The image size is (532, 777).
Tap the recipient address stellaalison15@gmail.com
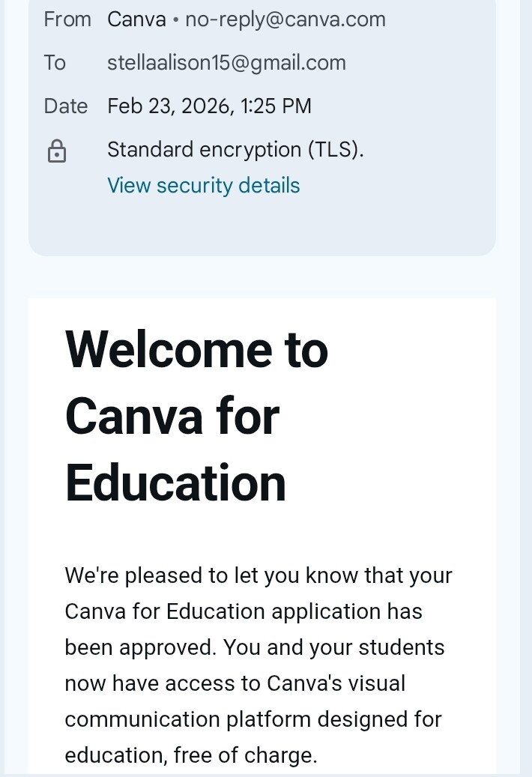pos(226,63)
